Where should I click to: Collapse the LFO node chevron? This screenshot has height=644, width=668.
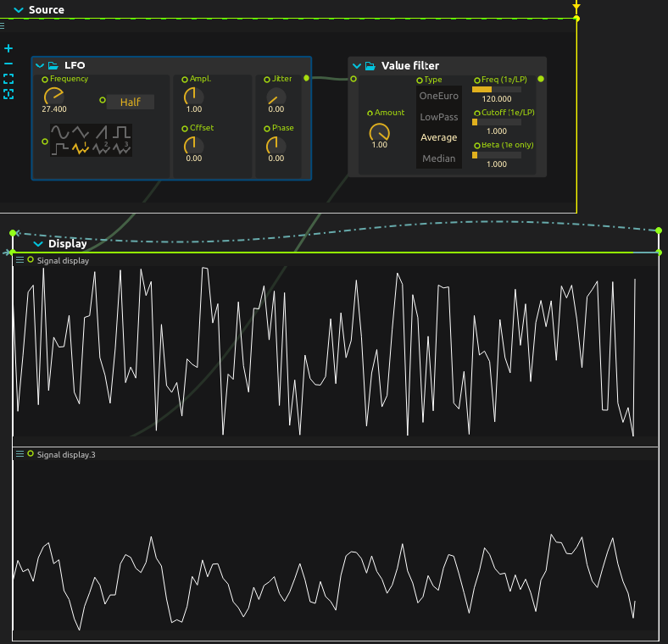[40, 65]
